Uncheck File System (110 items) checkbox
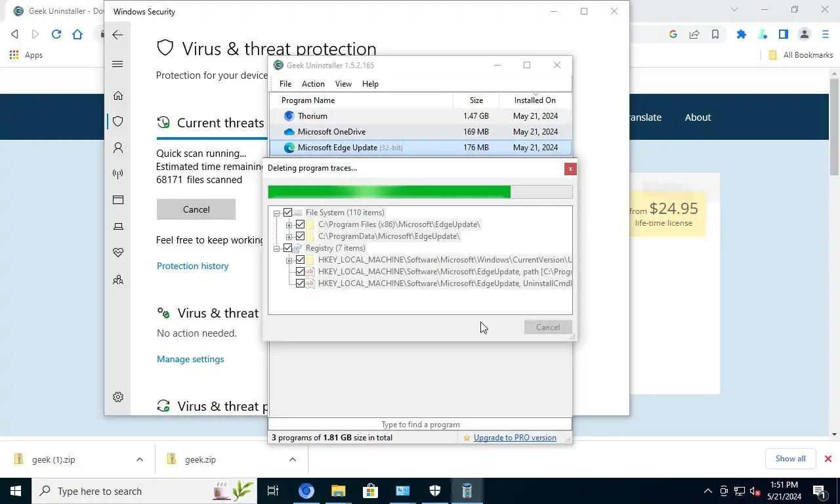 tap(287, 213)
